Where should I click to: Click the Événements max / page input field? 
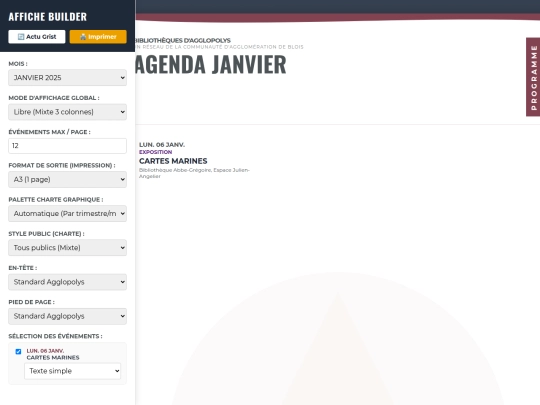coord(68,146)
